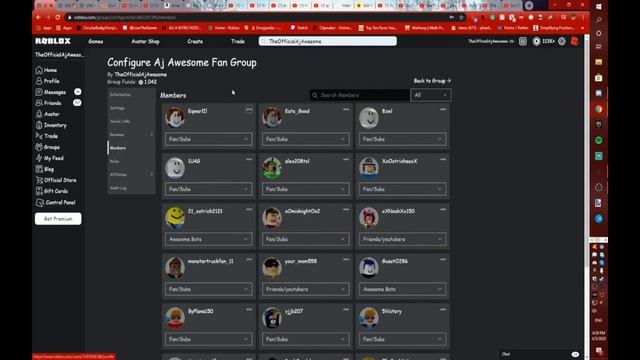Select Members in group settings menu
Image resolution: width=640 pixels, height=360 pixels.
[x=131, y=148]
